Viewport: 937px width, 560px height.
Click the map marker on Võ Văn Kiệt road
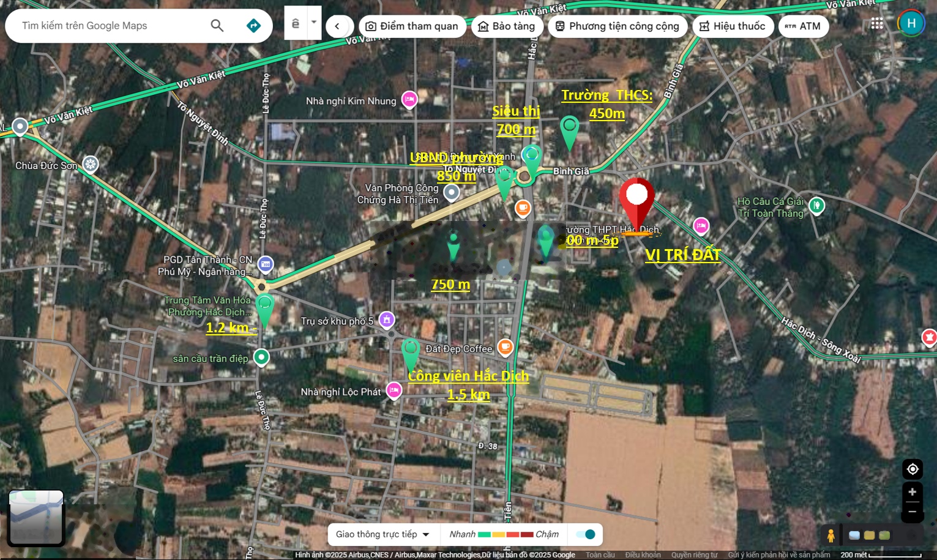(20, 127)
